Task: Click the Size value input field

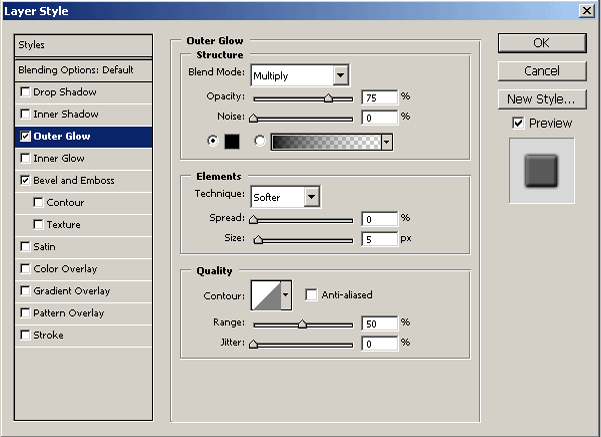Action: pos(379,239)
